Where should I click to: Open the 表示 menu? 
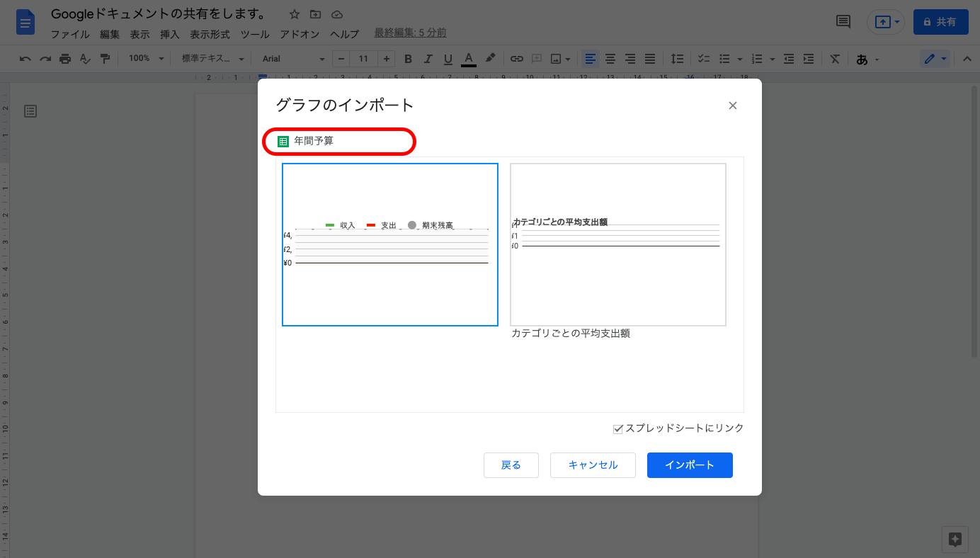click(139, 34)
